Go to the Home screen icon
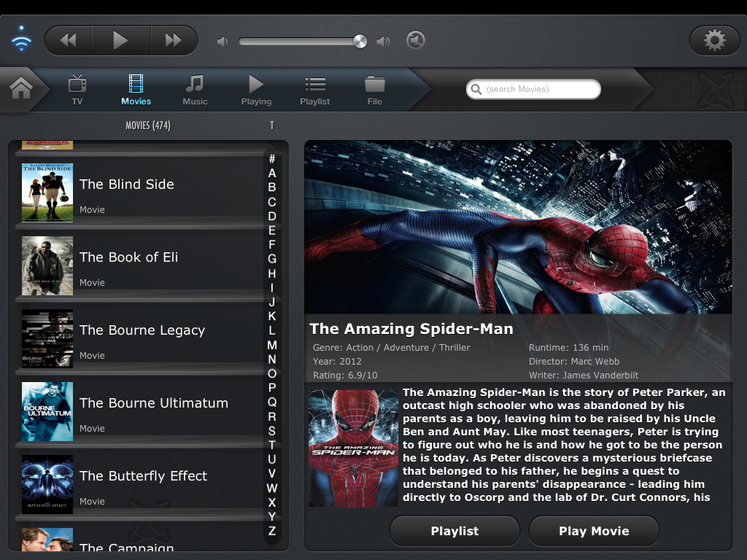 (21, 89)
